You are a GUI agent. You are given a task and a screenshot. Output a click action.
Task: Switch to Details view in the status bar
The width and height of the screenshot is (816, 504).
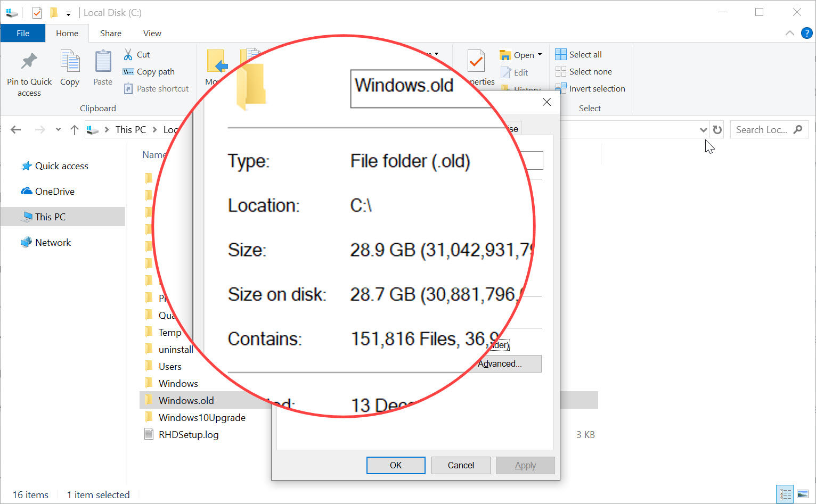(x=786, y=494)
